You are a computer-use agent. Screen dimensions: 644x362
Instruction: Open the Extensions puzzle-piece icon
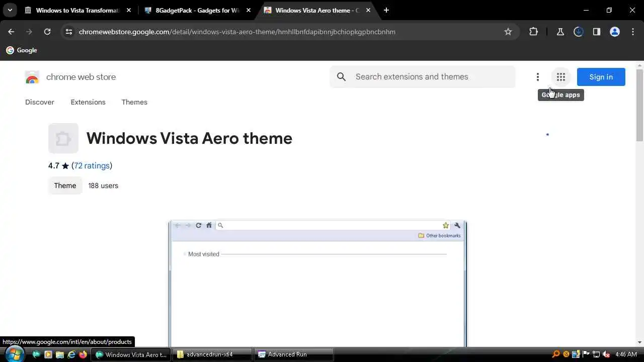[534, 32]
